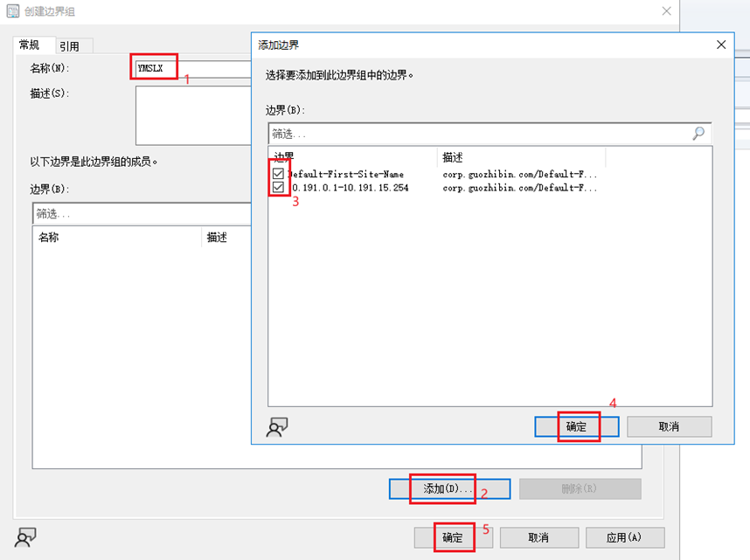Image resolution: width=750 pixels, height=560 pixels.
Task: Click the 添加(D)... button
Action: pos(449,488)
